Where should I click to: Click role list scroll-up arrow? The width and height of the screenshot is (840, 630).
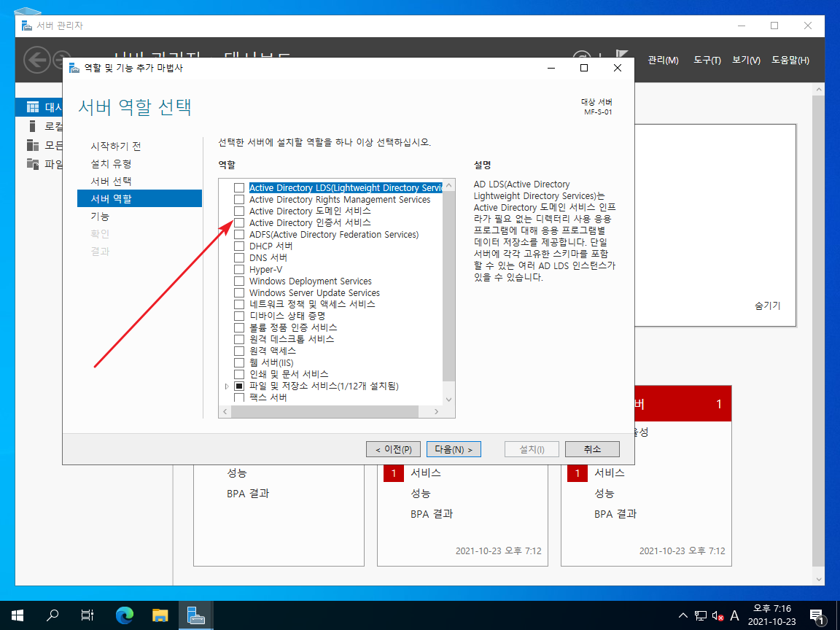(x=449, y=185)
